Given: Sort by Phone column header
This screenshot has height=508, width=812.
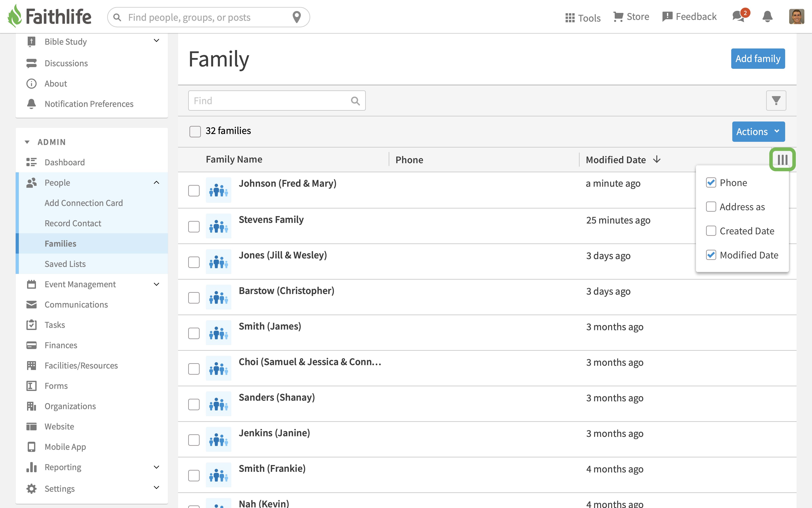Looking at the screenshot, I should point(409,160).
